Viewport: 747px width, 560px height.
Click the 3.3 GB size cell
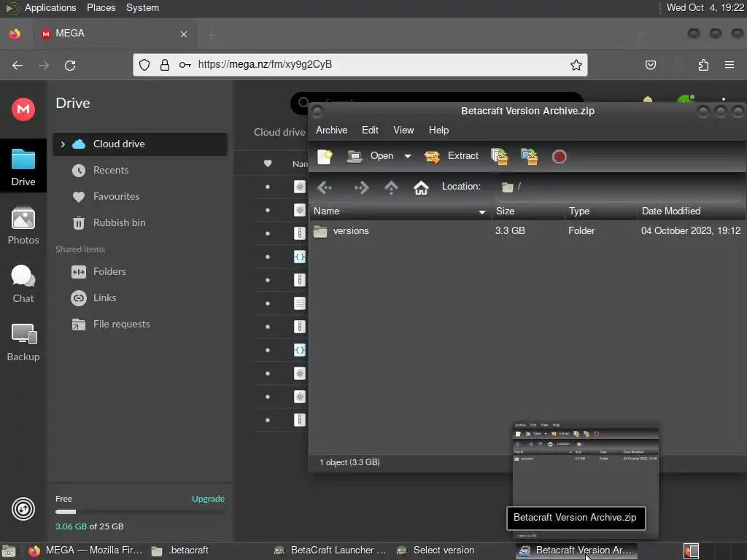click(x=510, y=231)
